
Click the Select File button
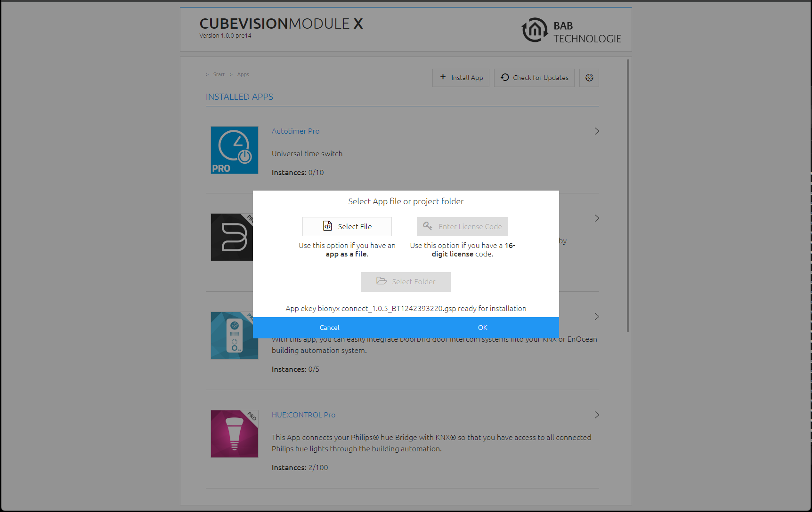click(347, 226)
